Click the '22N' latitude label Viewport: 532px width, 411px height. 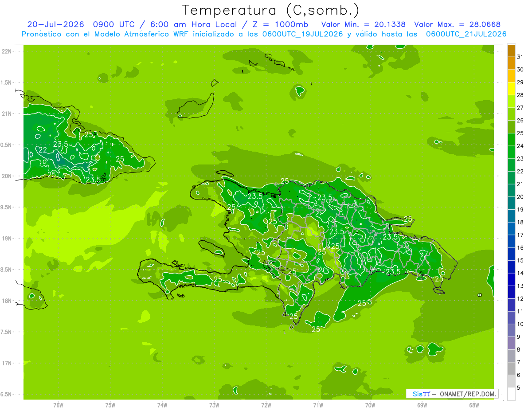7,51
